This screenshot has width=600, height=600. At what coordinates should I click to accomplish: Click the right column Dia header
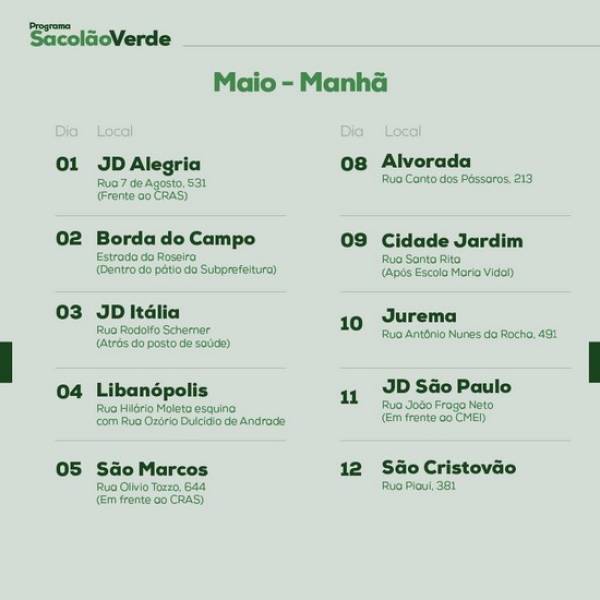click(352, 131)
